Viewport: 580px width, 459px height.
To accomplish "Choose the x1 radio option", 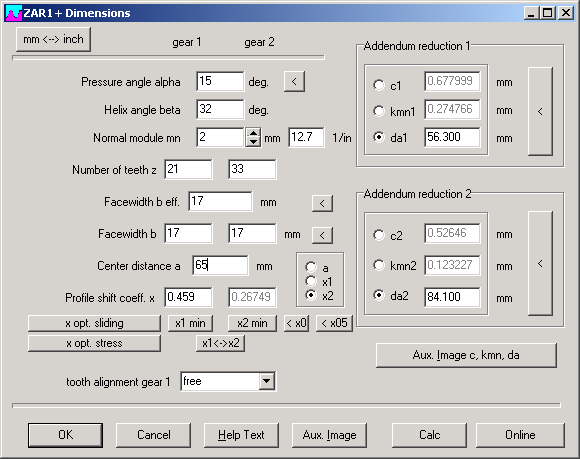I will (x=311, y=281).
